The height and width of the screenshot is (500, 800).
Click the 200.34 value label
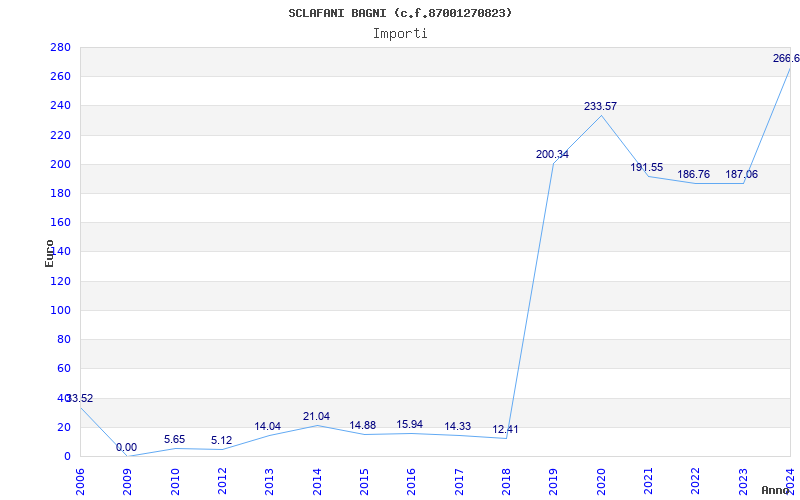click(x=552, y=155)
